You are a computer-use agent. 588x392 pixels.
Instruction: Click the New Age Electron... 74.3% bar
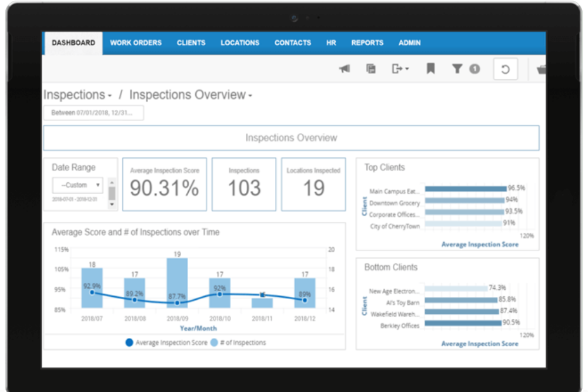456,288
